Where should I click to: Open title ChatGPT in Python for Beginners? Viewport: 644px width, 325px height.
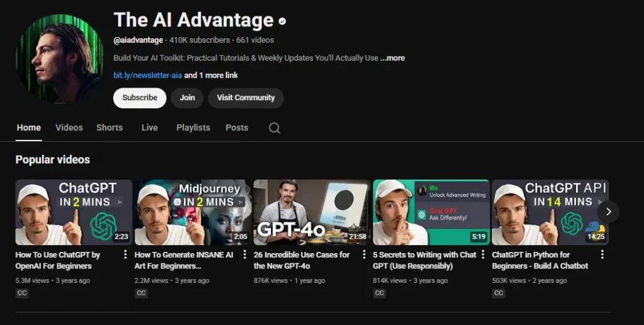[540, 260]
